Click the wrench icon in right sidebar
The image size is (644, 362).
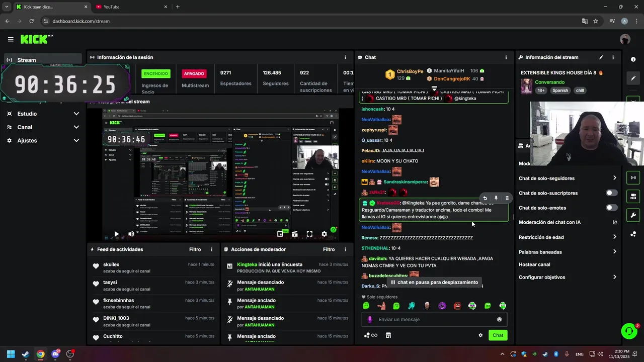pos(633,215)
